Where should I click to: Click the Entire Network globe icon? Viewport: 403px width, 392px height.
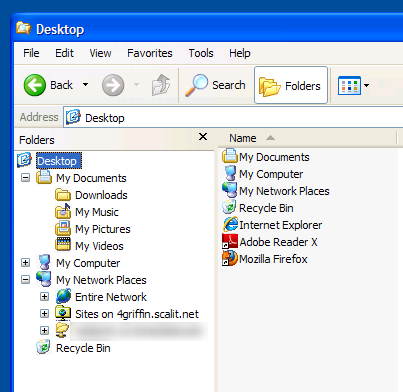pos(63,296)
